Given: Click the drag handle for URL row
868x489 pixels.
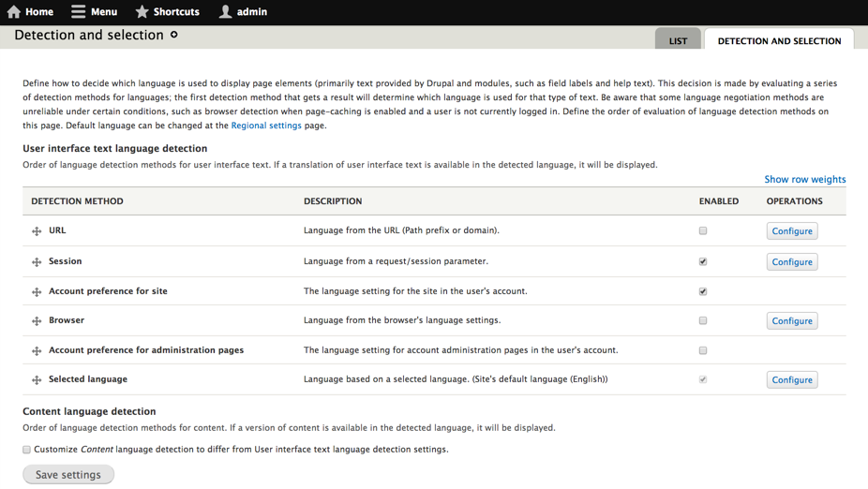Looking at the screenshot, I should pos(37,231).
